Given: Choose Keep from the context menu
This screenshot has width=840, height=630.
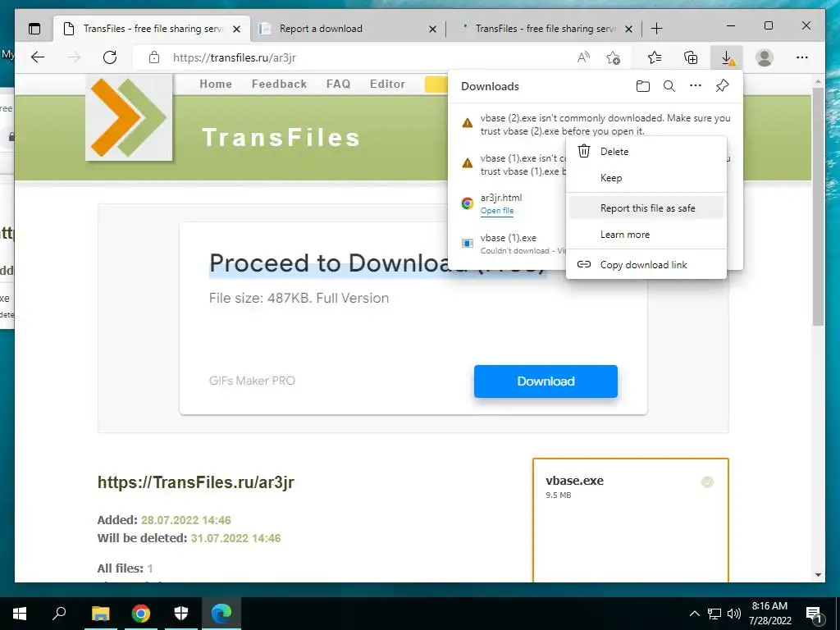Looking at the screenshot, I should point(646,178).
